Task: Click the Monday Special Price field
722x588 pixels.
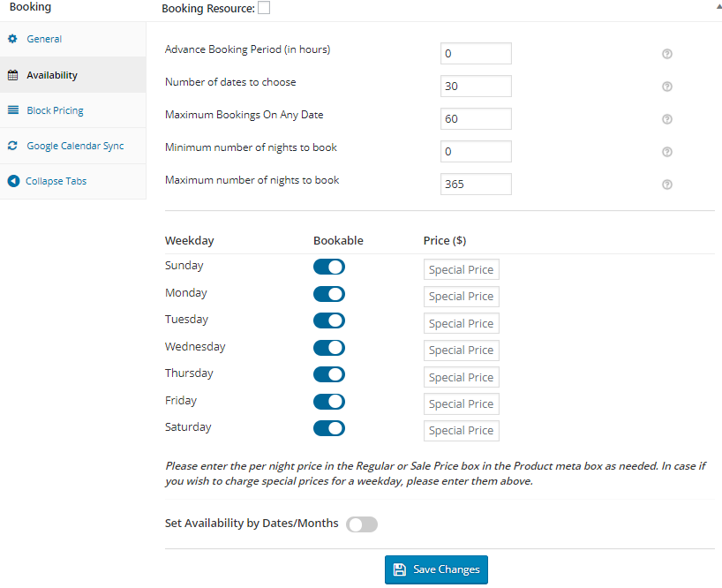Action: click(461, 297)
